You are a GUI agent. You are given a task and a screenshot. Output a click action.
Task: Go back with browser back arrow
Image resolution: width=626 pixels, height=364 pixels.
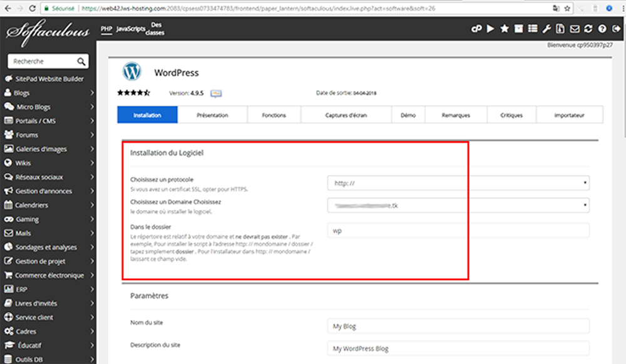click(8, 8)
